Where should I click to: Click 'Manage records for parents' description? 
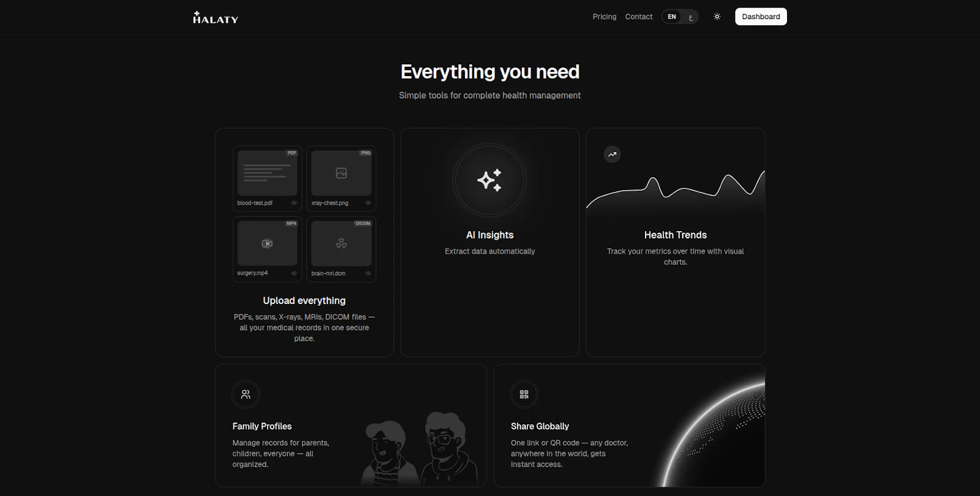tap(281, 454)
